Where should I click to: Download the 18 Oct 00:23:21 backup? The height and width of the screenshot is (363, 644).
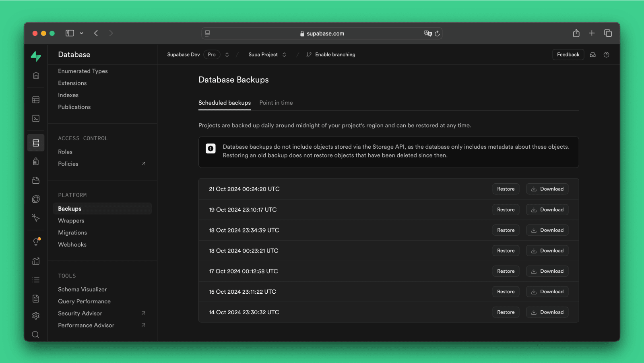[547, 251]
